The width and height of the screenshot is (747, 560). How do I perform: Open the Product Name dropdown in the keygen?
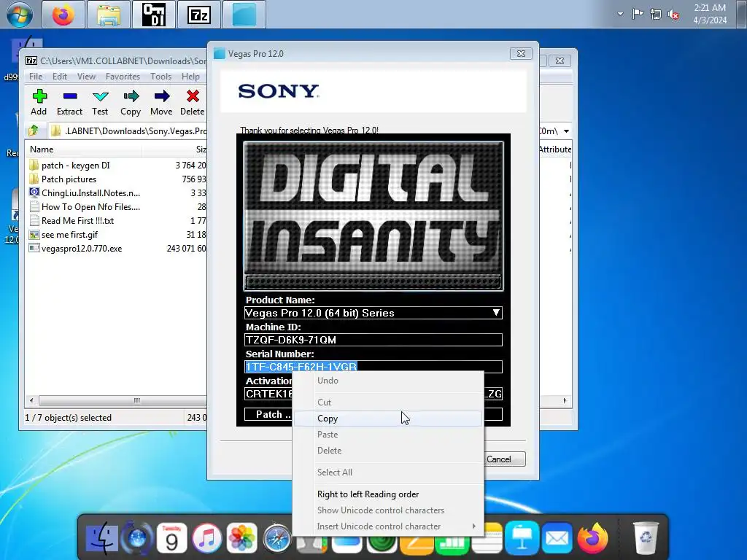point(496,312)
